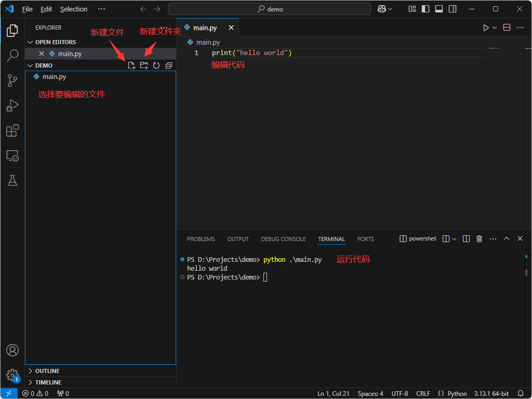
Task: Open the Run and Debug sidebar icon
Action: (x=12, y=105)
